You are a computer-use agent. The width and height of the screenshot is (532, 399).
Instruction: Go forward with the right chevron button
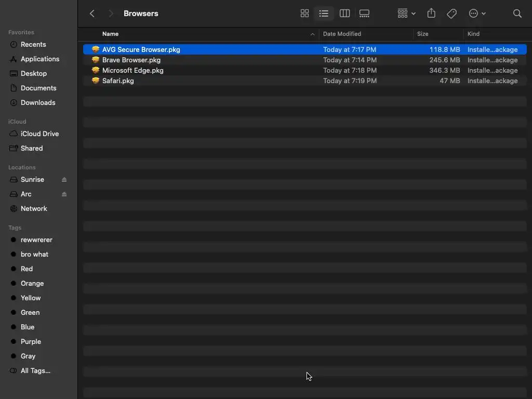click(x=111, y=14)
